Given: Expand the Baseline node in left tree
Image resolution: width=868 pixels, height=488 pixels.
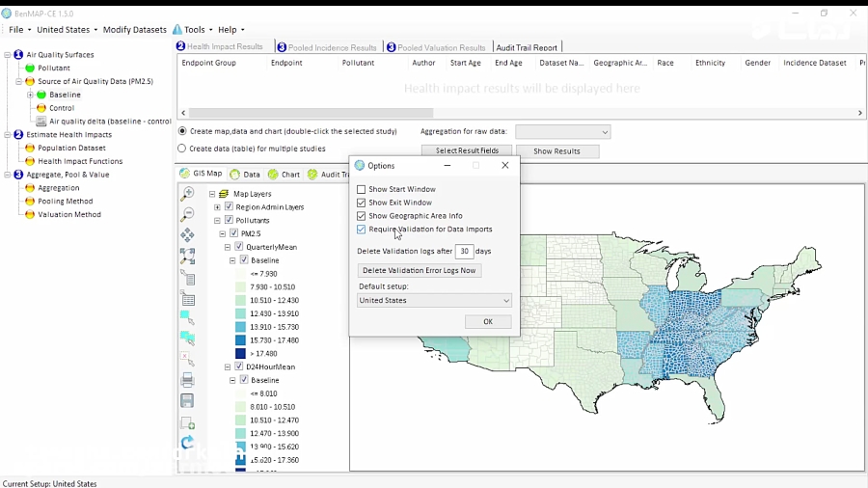Looking at the screenshot, I should (x=31, y=95).
